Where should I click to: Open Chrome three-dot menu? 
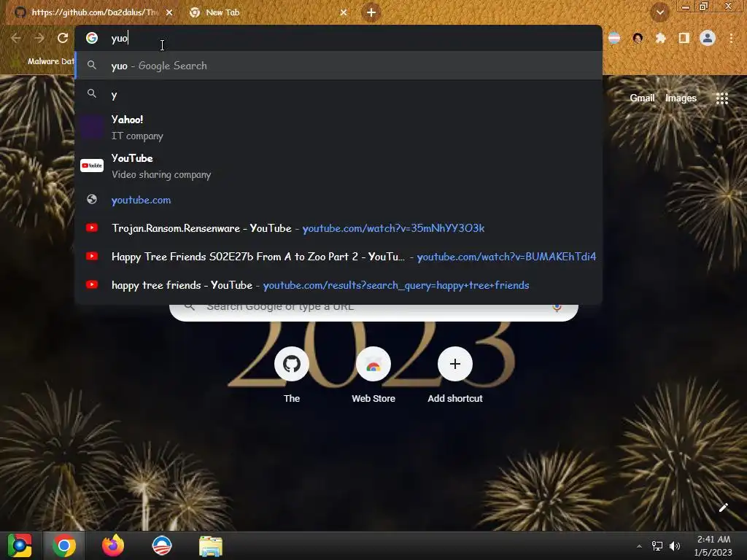coord(731,38)
